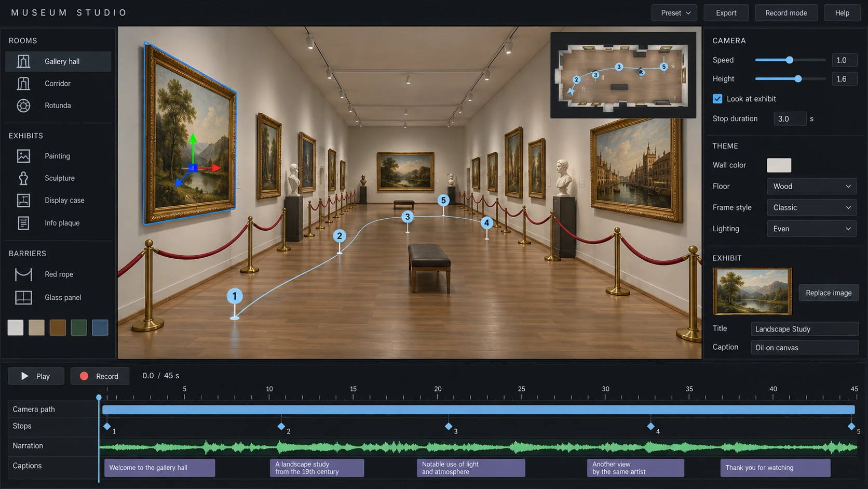Open the Export menu
Image resolution: width=868 pixels, height=489 pixels.
pyautogui.click(x=726, y=13)
